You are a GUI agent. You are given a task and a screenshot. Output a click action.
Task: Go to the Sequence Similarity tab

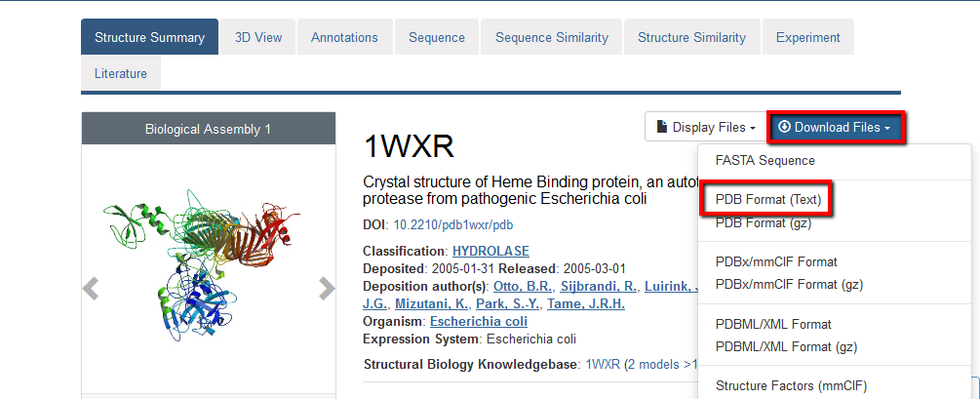[x=551, y=37]
